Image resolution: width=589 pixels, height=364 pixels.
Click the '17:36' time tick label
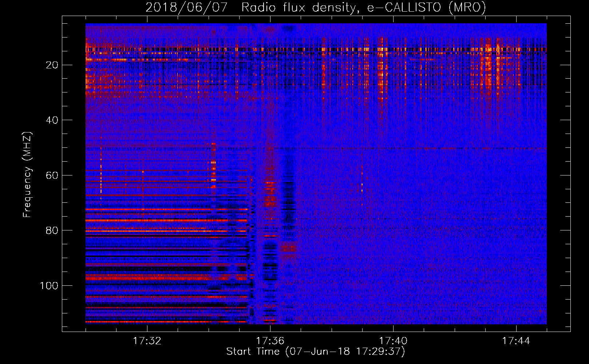click(270, 341)
